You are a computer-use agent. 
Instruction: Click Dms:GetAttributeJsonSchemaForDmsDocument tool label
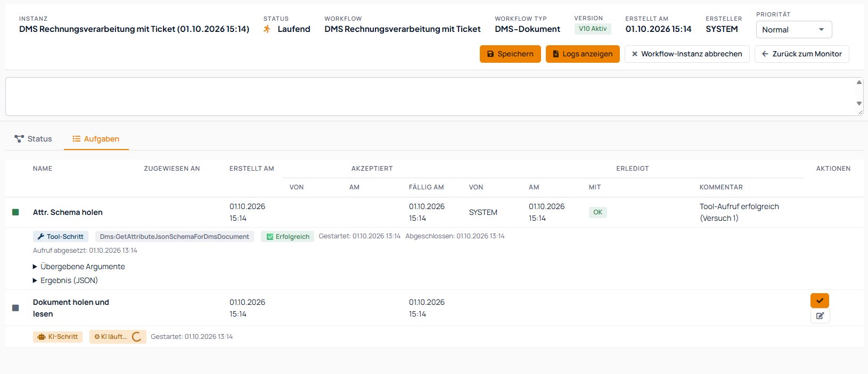(x=175, y=237)
